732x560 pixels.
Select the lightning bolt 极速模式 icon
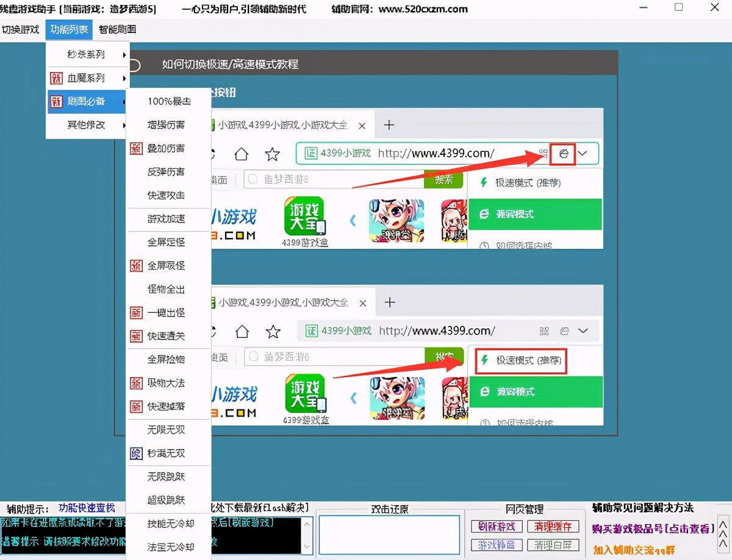(x=485, y=183)
